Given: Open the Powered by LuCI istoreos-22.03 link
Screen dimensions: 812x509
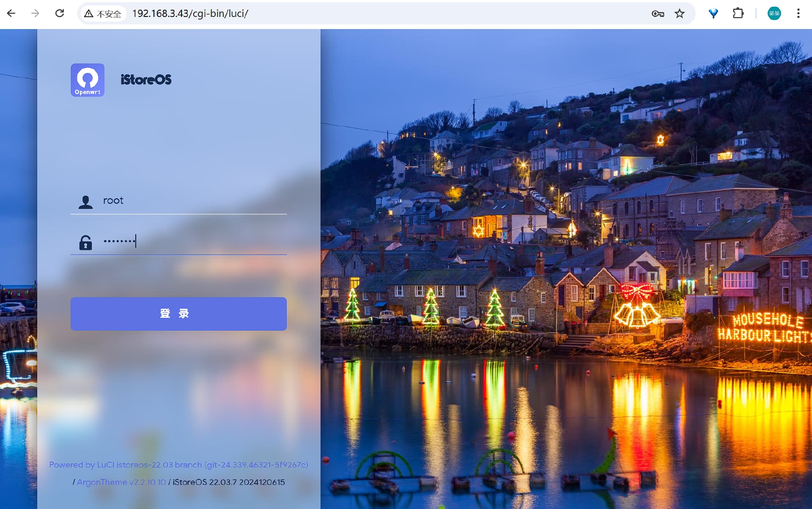Looking at the screenshot, I should 178,465.
